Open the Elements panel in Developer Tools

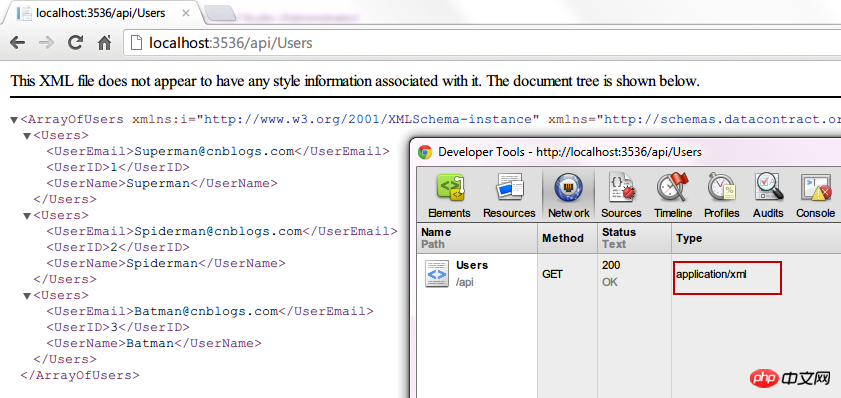click(449, 196)
